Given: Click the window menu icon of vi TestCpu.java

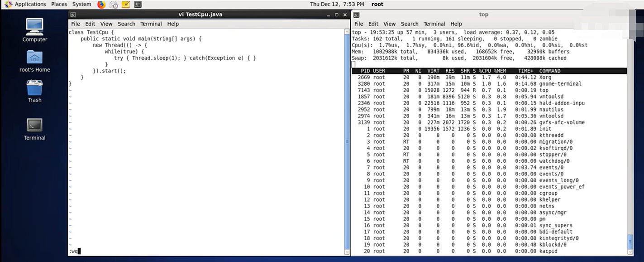Looking at the screenshot, I should [73, 15].
